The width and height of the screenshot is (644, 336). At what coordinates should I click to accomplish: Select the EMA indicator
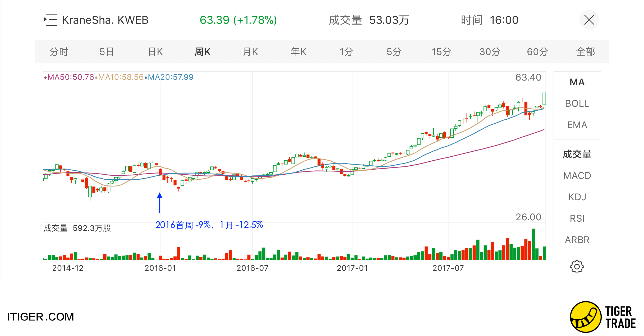pyautogui.click(x=577, y=125)
